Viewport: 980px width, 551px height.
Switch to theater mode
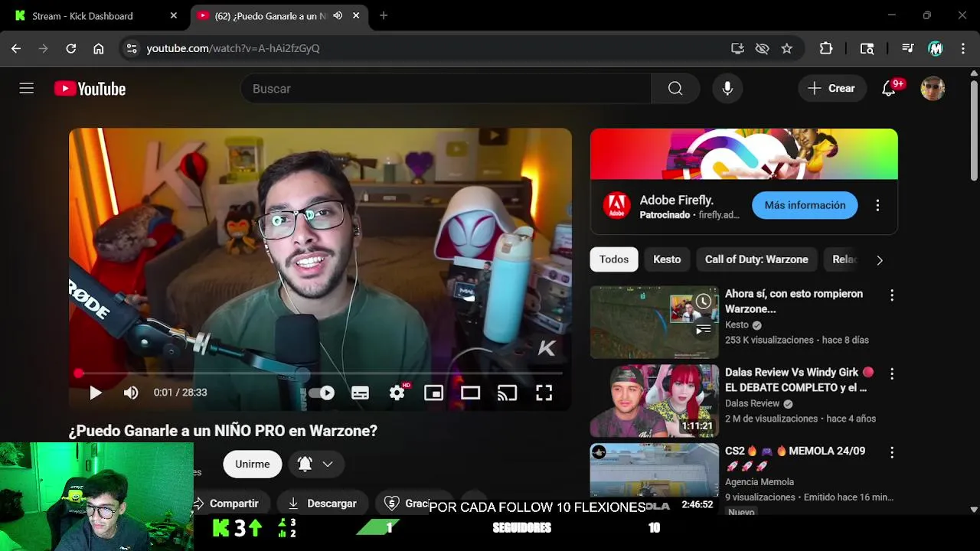(x=470, y=393)
